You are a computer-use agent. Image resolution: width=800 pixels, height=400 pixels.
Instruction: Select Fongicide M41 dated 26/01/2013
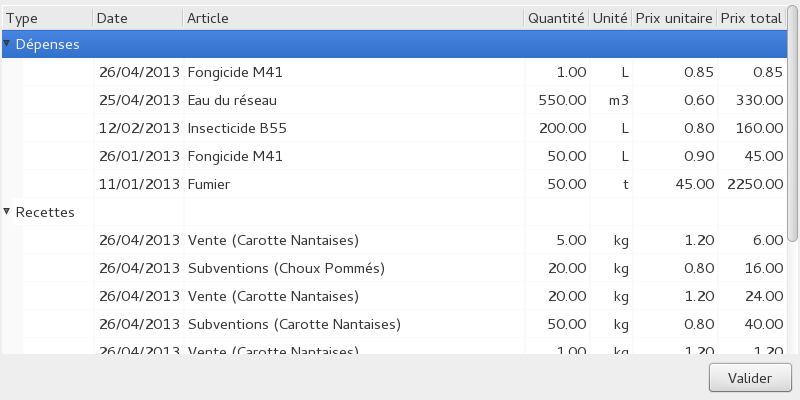coord(394,156)
